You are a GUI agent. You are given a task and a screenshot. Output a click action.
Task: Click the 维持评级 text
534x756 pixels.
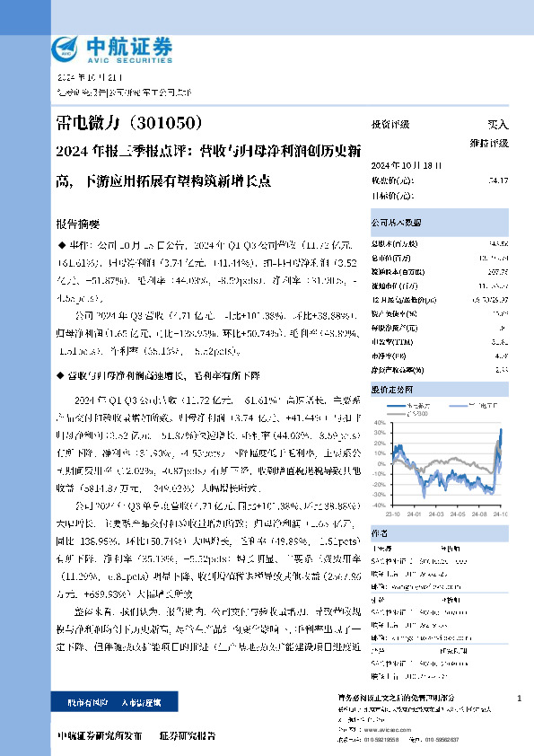489,143
